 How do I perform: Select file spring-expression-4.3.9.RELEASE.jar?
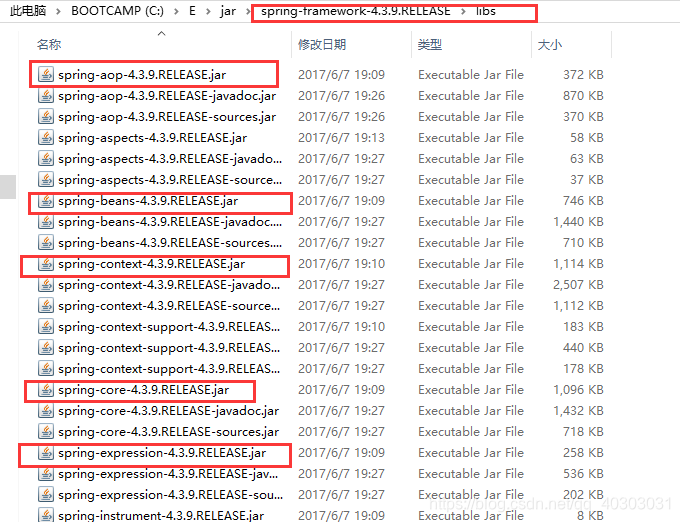pyautogui.click(x=162, y=453)
